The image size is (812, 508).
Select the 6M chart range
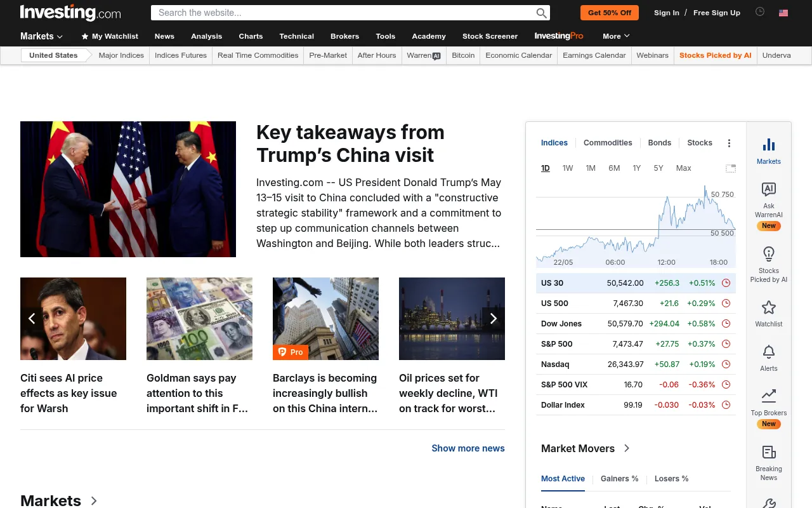click(614, 168)
